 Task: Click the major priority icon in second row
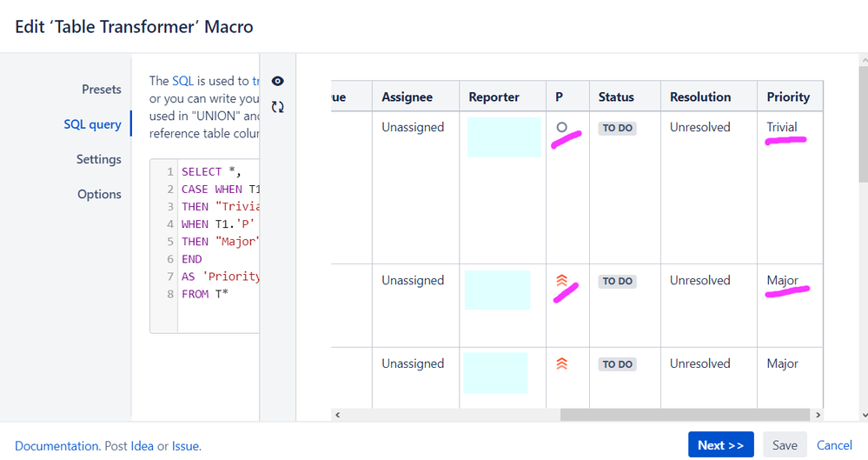click(561, 281)
